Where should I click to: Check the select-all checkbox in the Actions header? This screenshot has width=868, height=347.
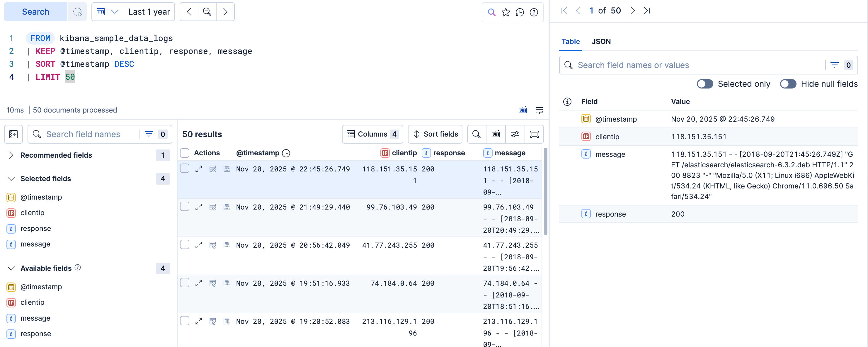(185, 153)
